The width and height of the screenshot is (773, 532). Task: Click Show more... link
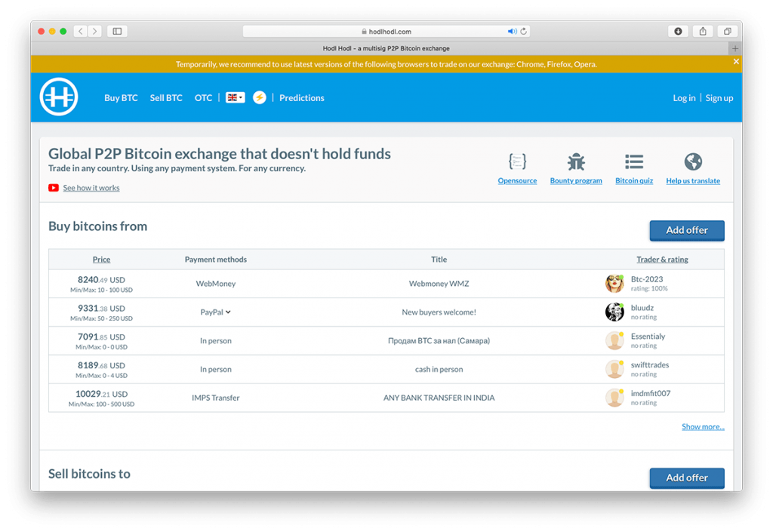[703, 426]
